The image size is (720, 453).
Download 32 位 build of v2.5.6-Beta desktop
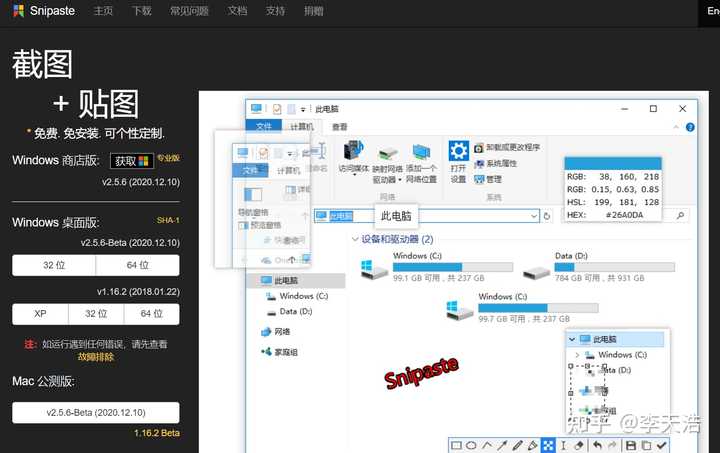54,265
